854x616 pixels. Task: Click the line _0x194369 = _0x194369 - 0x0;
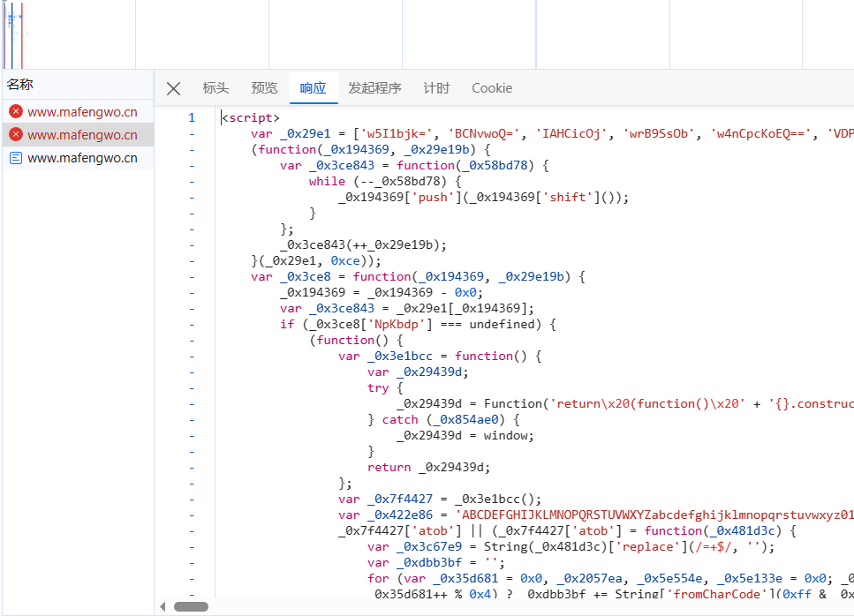click(382, 293)
